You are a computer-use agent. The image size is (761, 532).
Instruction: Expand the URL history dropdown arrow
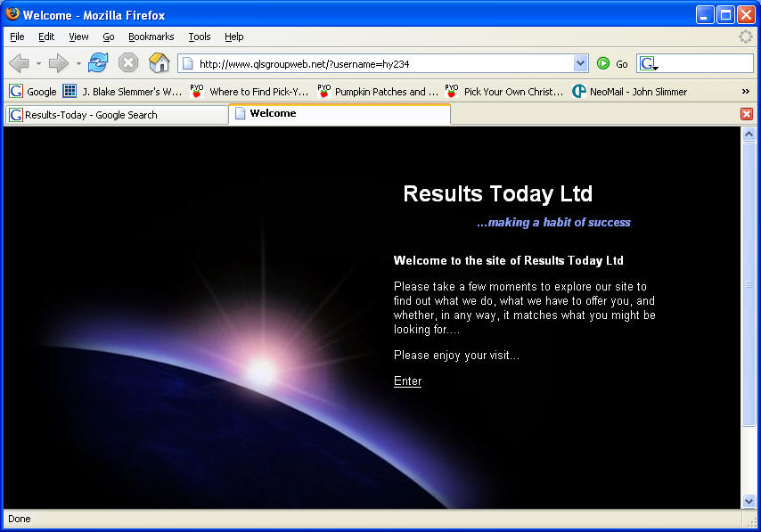point(580,63)
